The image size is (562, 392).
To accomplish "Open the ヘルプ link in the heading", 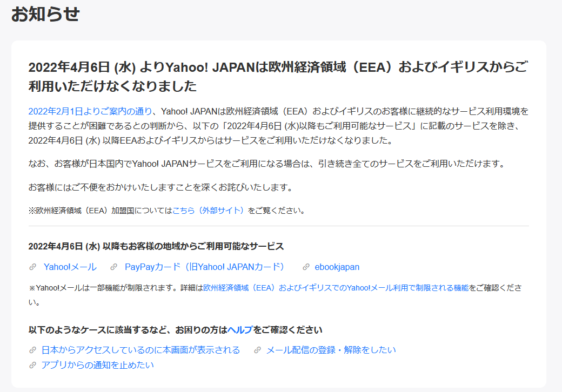I will pyautogui.click(x=240, y=330).
